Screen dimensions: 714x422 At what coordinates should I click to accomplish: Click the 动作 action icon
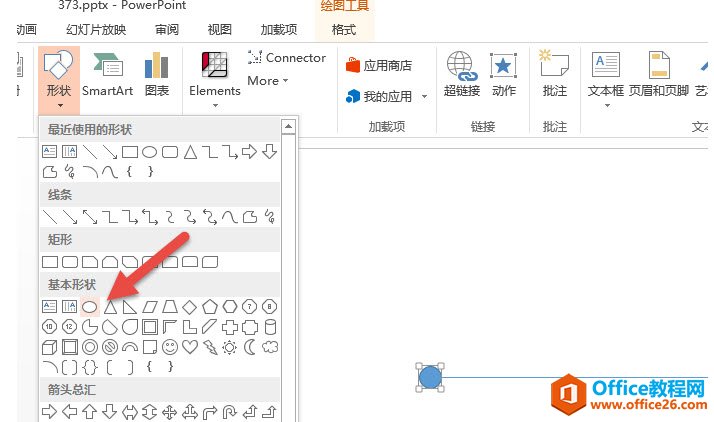click(504, 75)
